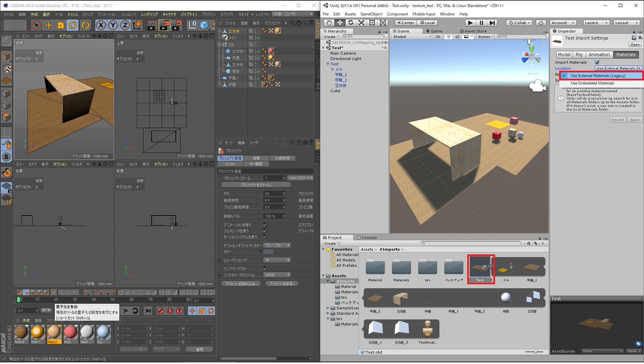644x364 pixels.
Task: Open 入力カラープロファイル sRGB dropdown
Action: pyautogui.click(x=277, y=274)
